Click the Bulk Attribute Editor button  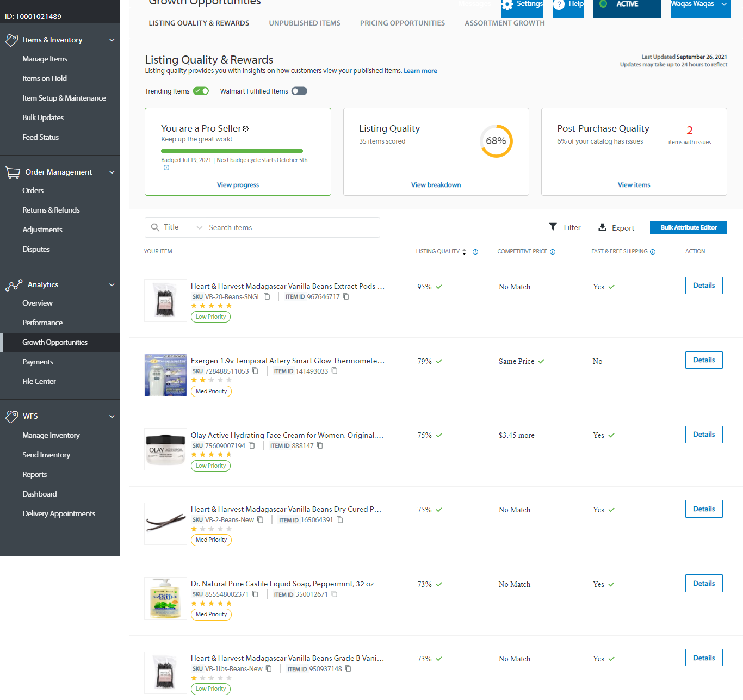tap(689, 228)
